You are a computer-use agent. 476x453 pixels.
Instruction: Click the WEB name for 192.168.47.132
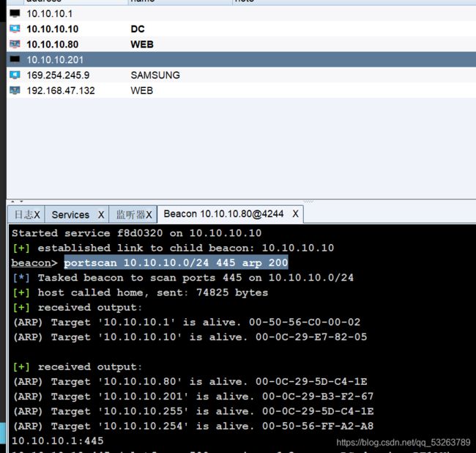142,91
